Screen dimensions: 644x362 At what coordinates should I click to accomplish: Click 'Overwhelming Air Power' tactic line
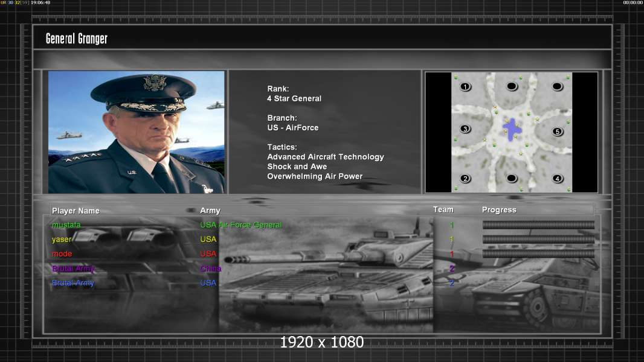(315, 176)
